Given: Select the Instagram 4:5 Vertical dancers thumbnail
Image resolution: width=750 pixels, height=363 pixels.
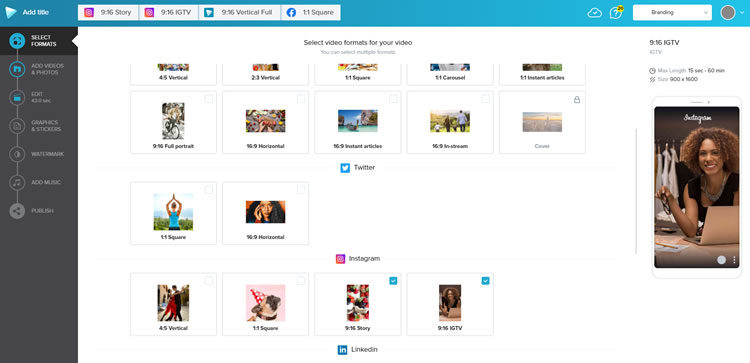Looking at the screenshot, I should pos(173,303).
